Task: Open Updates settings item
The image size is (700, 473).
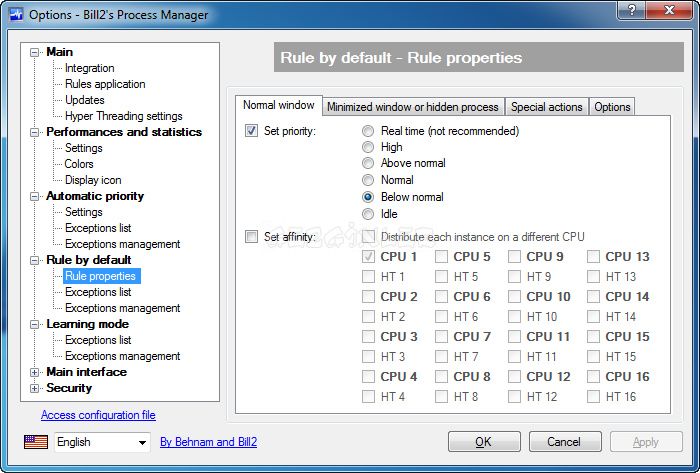Action: point(84,100)
